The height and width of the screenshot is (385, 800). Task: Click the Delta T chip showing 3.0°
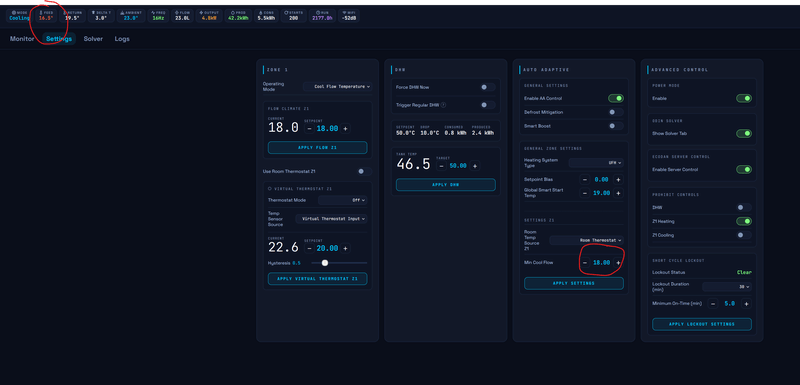point(101,15)
